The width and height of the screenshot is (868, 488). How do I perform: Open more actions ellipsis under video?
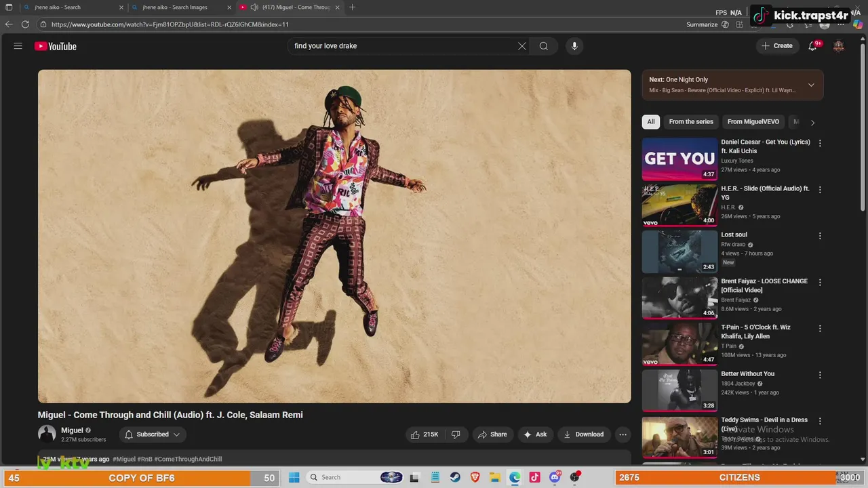pyautogui.click(x=623, y=434)
